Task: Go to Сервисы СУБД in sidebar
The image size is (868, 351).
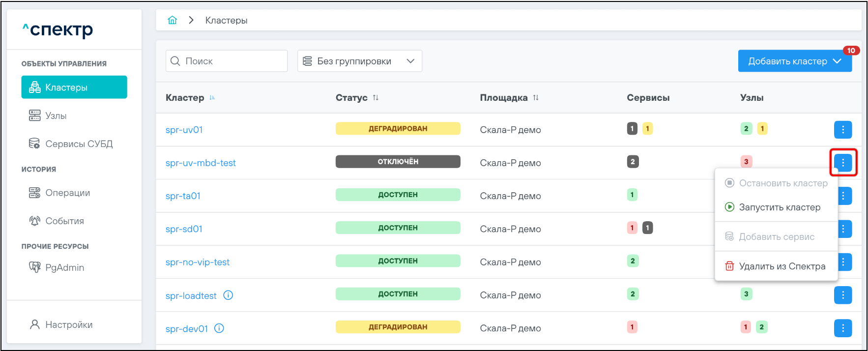Action: coord(79,144)
